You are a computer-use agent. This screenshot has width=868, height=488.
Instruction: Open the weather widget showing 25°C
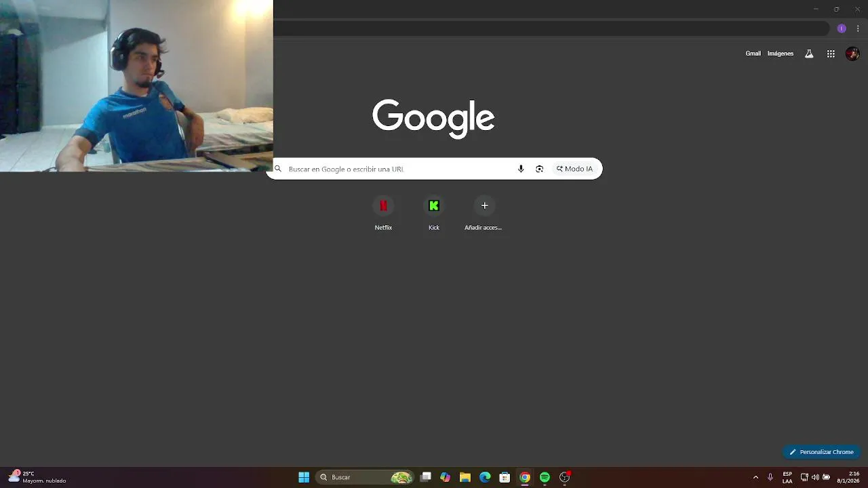pos(37,477)
